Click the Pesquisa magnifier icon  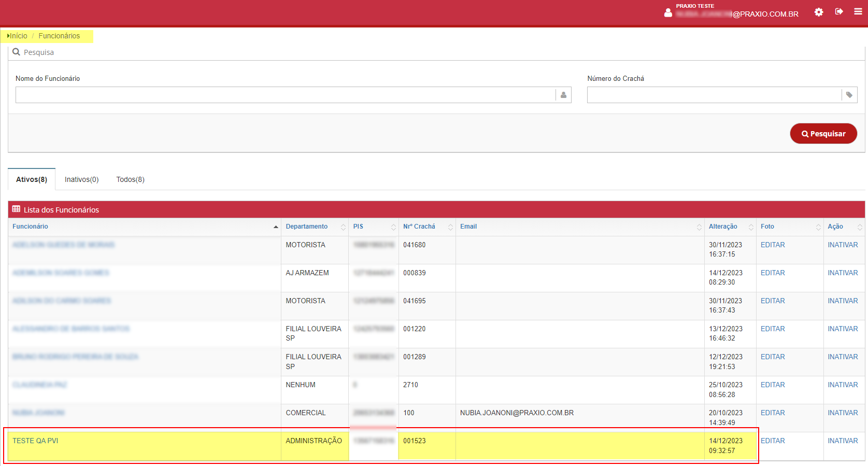pos(16,52)
